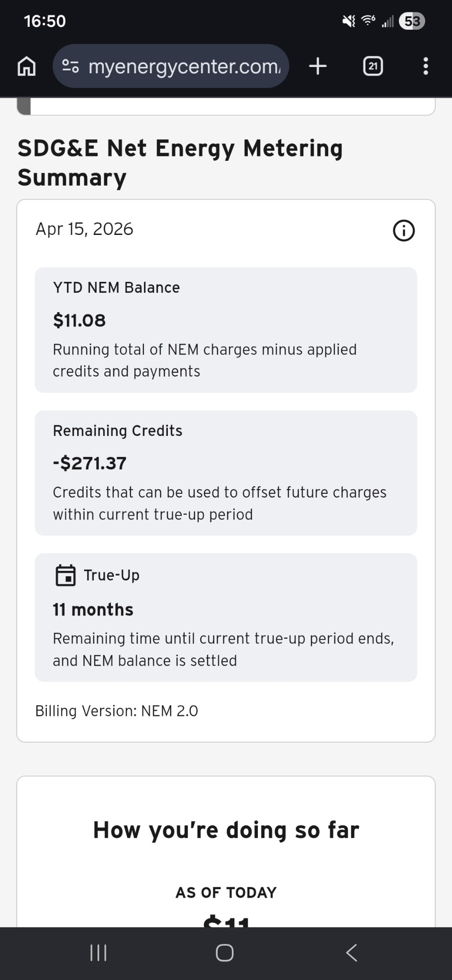Go back with Android back arrow

[352, 953]
